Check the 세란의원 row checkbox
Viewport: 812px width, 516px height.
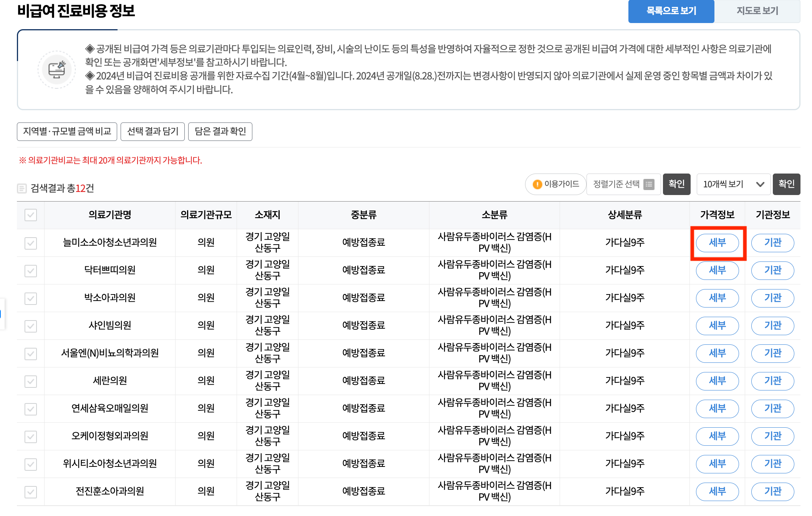tap(31, 381)
